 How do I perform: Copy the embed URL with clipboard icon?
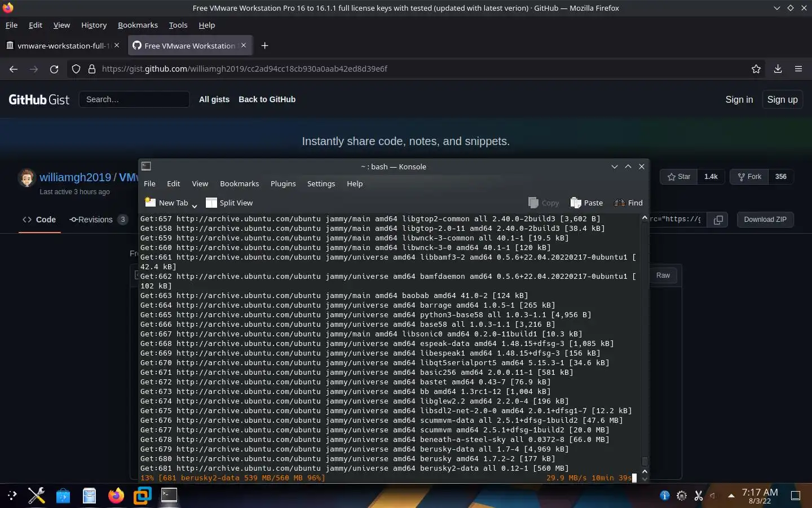718,220
